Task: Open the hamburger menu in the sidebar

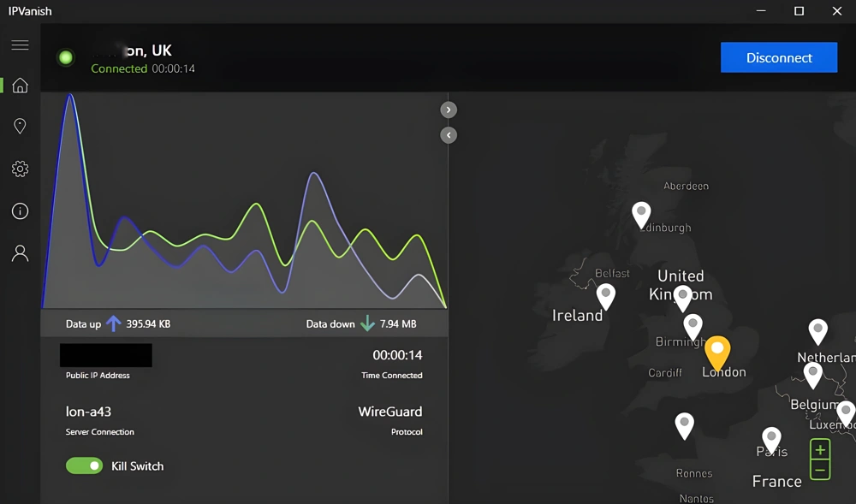Action: pyautogui.click(x=20, y=44)
